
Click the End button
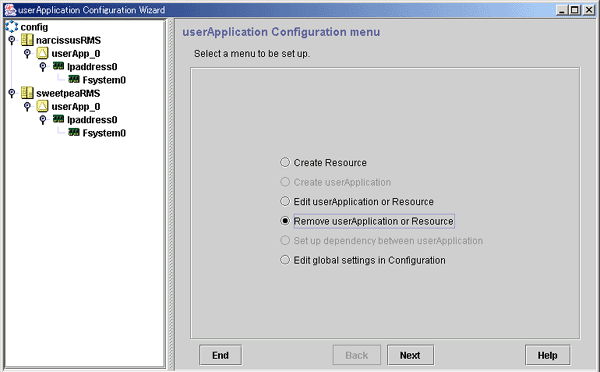point(220,355)
